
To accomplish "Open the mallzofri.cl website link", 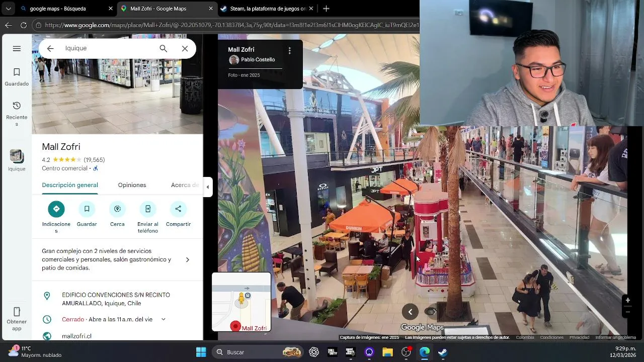I will [x=76, y=336].
